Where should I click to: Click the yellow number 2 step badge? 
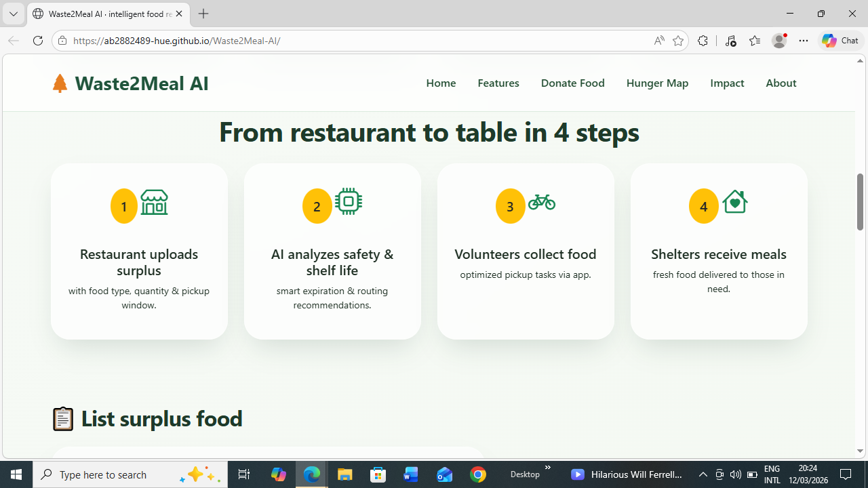point(317,206)
